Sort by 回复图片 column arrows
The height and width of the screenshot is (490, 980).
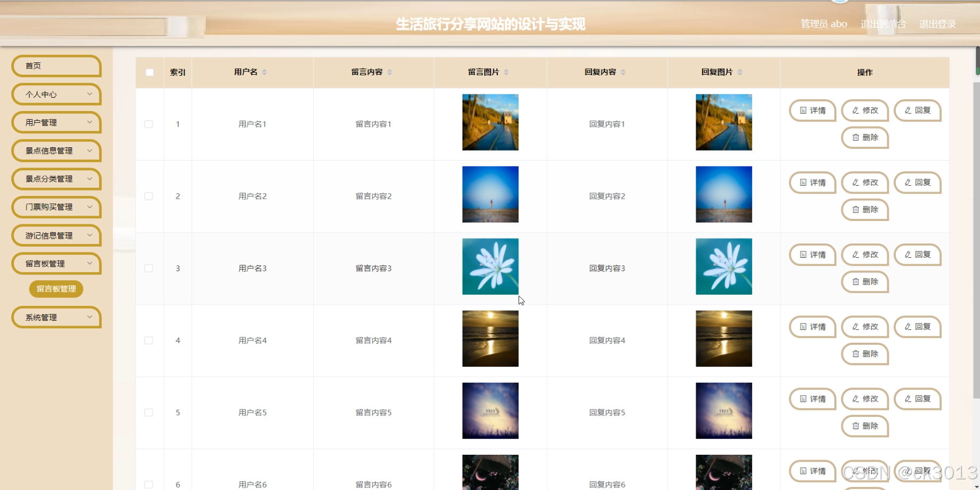[740, 72]
